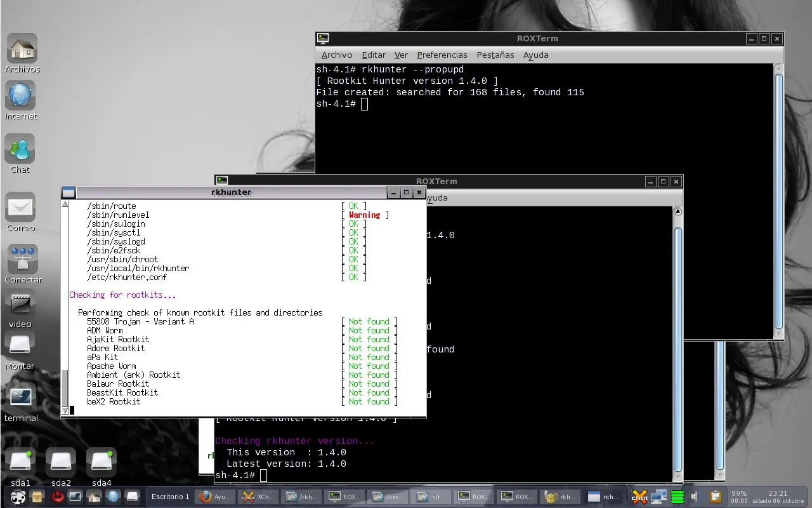Click rkhunter window scroll-up arrow
Screen dimensions: 812x508
coord(65,205)
